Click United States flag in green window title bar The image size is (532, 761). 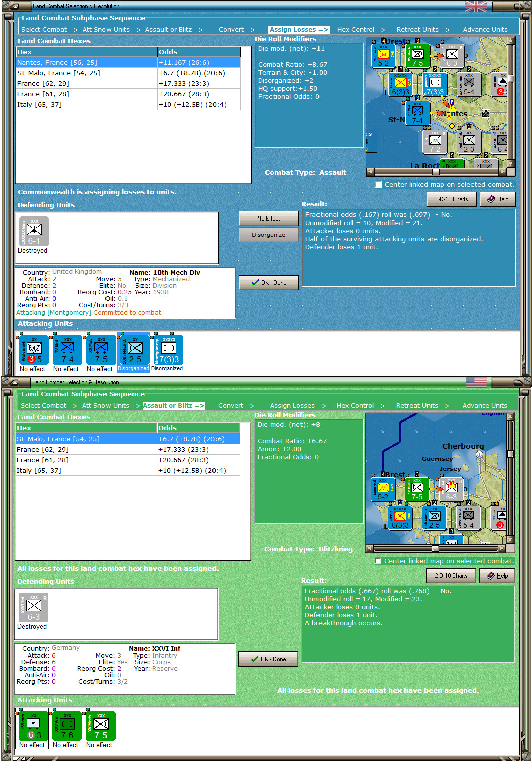pyautogui.click(x=476, y=382)
